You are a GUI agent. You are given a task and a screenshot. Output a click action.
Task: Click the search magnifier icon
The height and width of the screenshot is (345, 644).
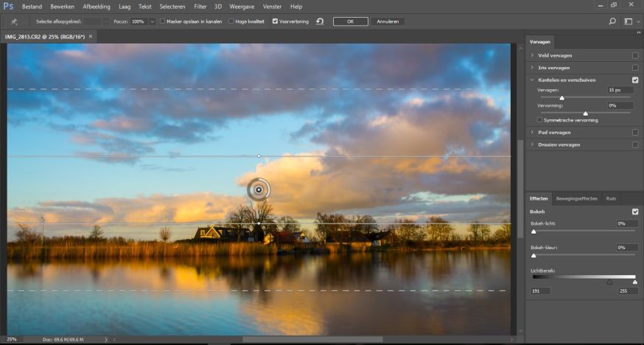coord(612,21)
